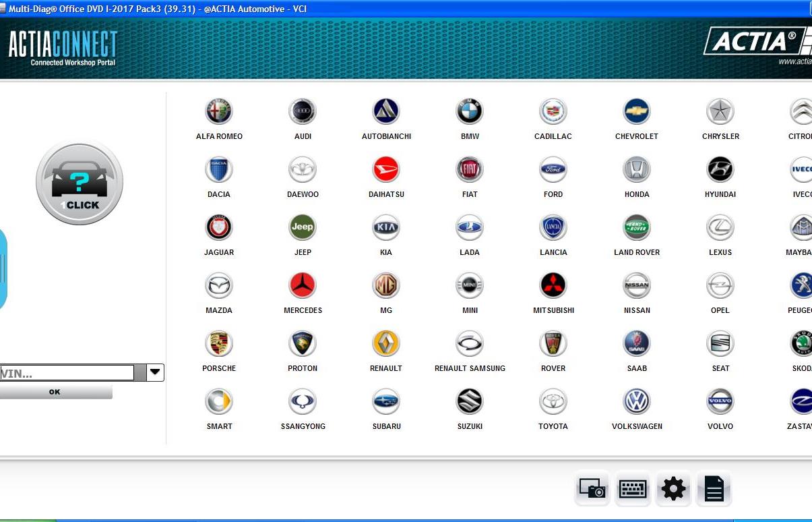Select the BMW logo
The width and height of the screenshot is (812, 522).
click(470, 111)
